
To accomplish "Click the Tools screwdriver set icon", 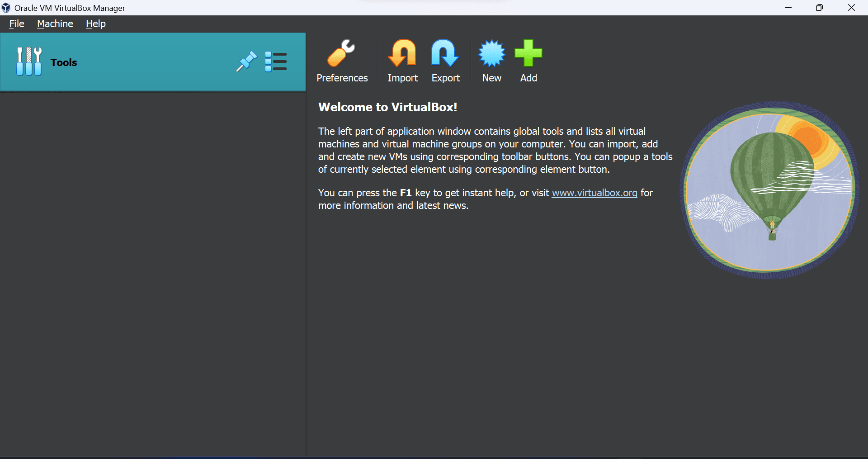I will pyautogui.click(x=29, y=62).
